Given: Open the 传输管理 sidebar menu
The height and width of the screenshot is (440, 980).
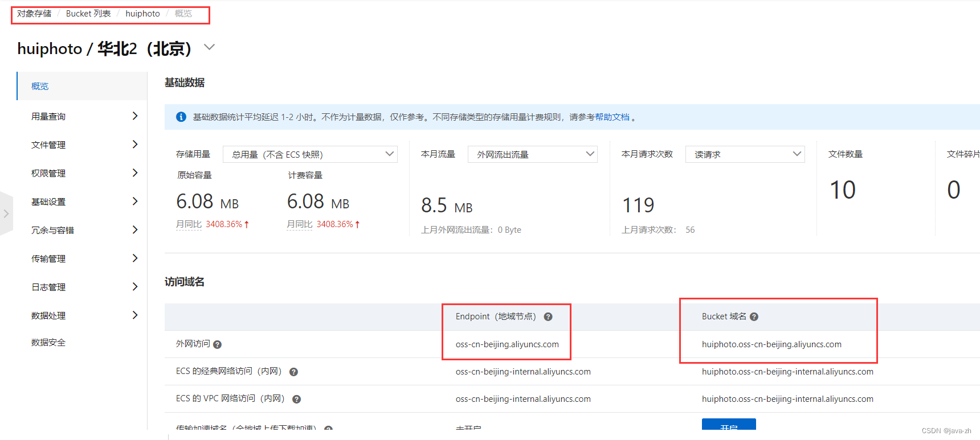Looking at the screenshot, I should click(x=83, y=258).
